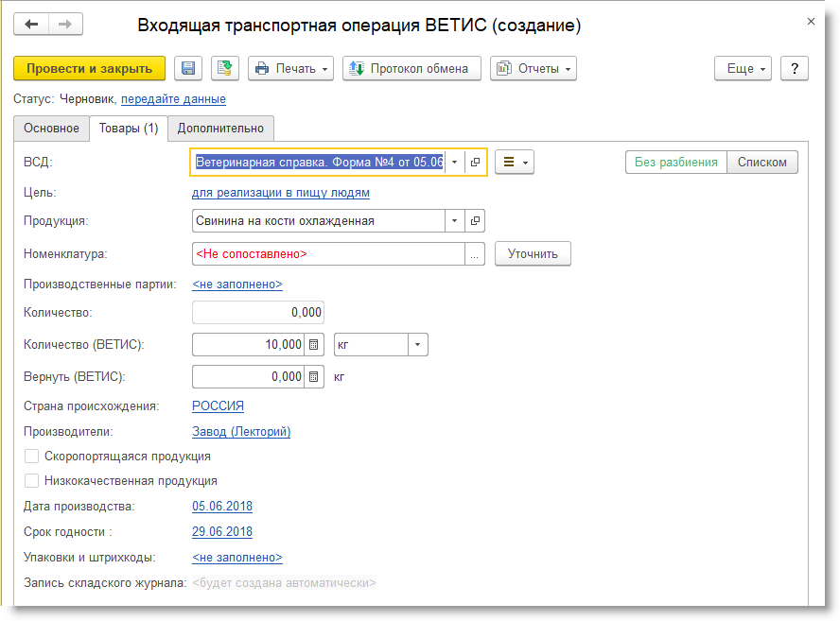Screen dimensions: 840x621
Task: Click the forward navigation arrow
Action: [65, 25]
